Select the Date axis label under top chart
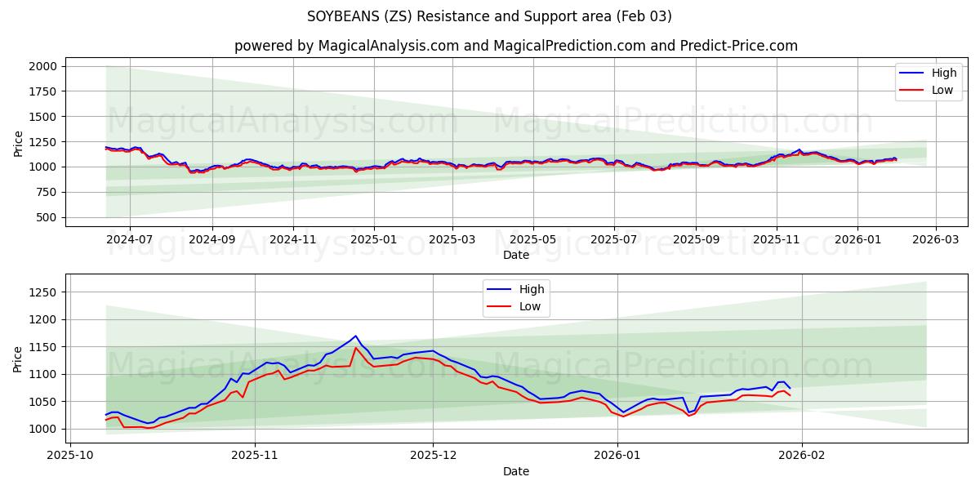980x490 pixels. (x=516, y=254)
